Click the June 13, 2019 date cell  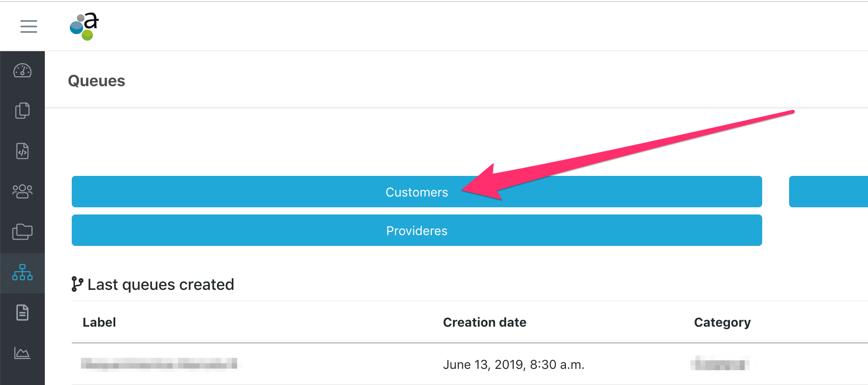(513, 365)
